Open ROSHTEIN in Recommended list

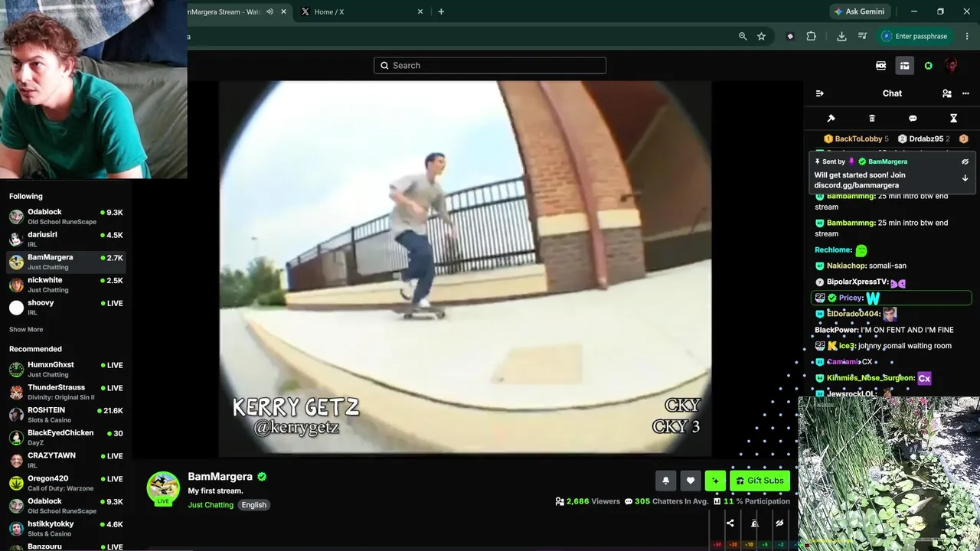(66, 415)
